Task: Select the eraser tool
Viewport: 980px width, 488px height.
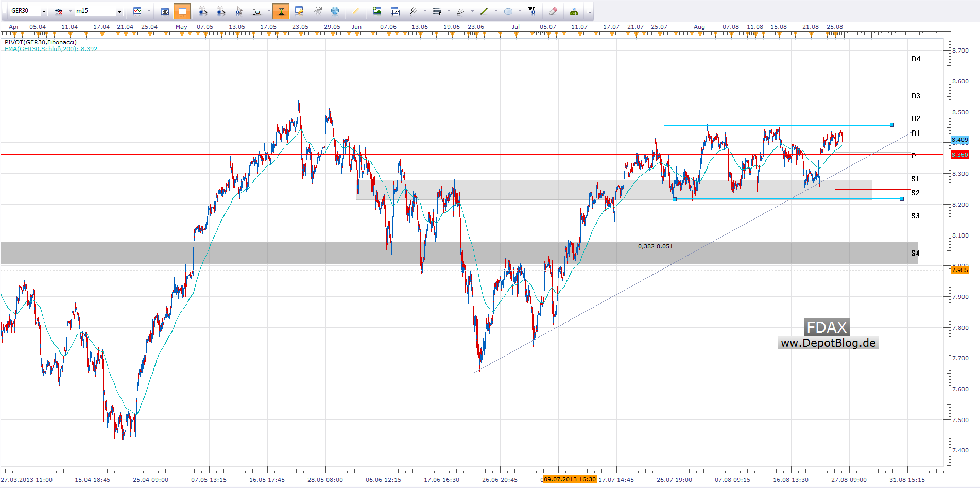Action: 553,11
